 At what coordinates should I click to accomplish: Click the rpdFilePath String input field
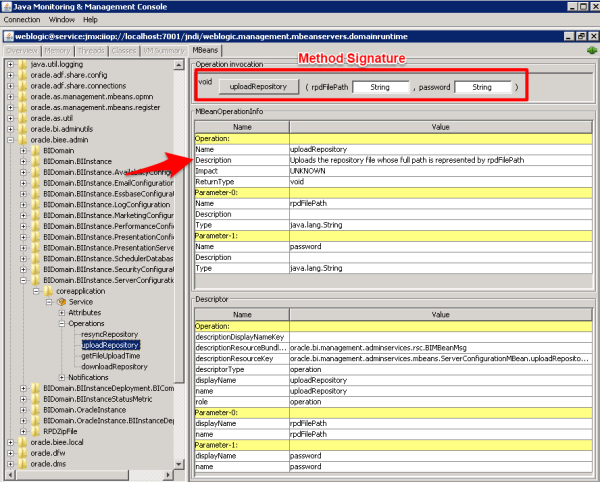pos(380,87)
